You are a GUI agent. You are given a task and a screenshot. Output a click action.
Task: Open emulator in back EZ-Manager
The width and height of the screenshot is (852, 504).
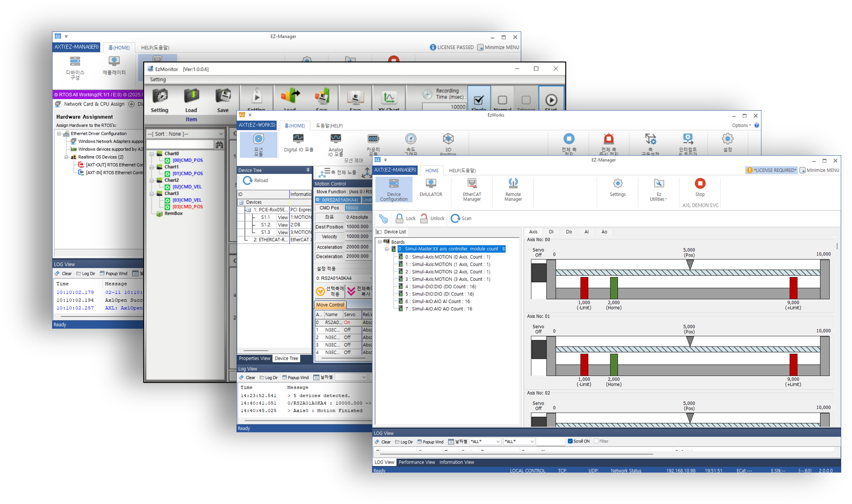pyautogui.click(x=114, y=65)
